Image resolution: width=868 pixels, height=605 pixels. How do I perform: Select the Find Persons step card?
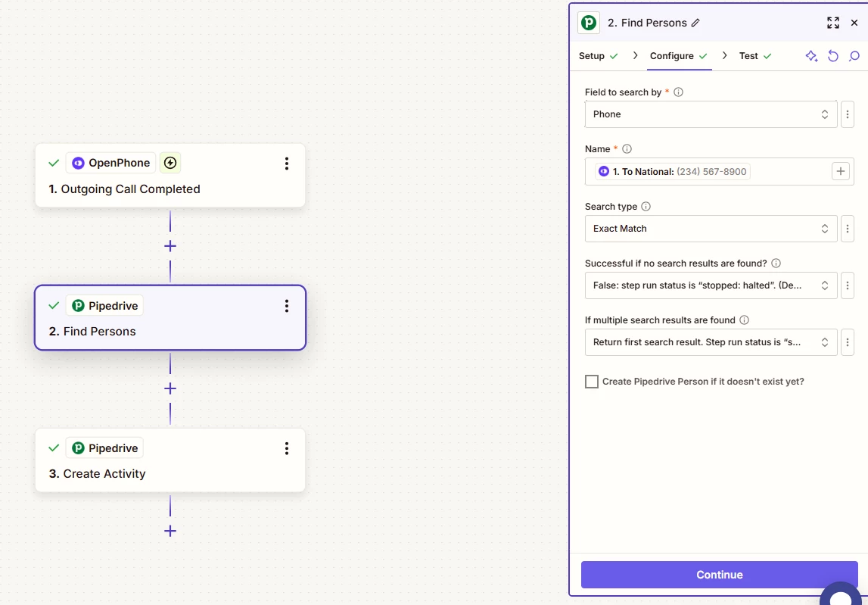pos(170,318)
